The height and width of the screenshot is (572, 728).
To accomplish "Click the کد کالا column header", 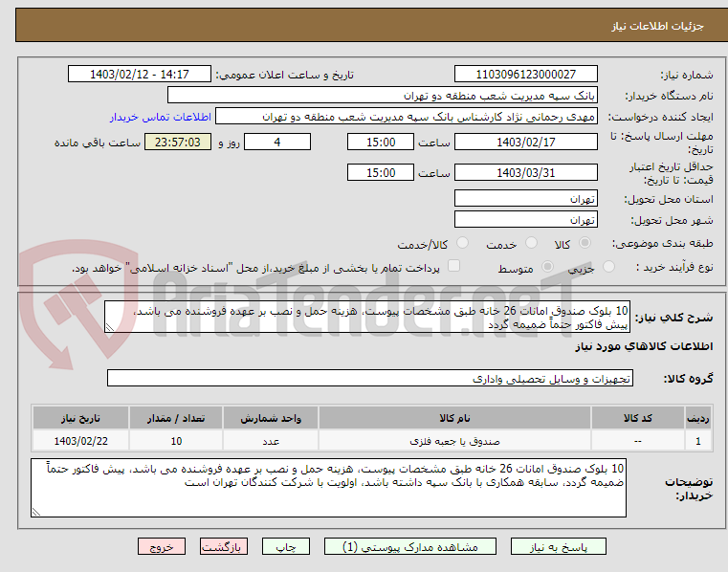I will pos(637,418).
